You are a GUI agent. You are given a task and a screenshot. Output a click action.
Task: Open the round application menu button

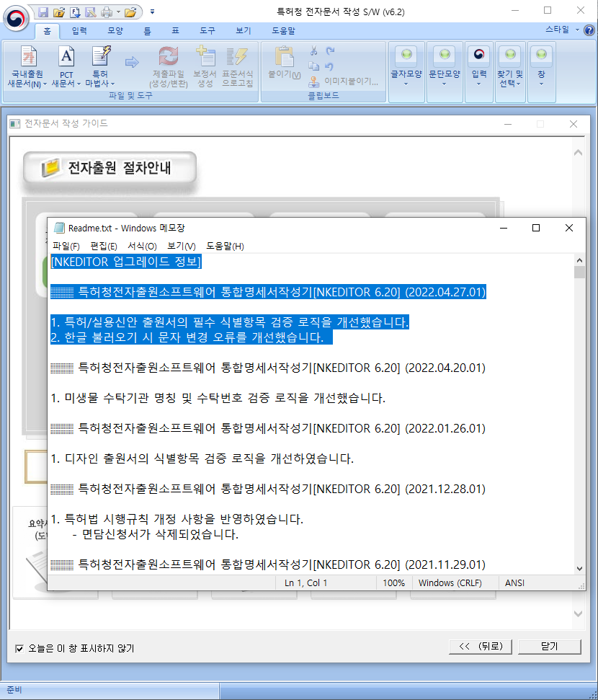tap(16, 18)
